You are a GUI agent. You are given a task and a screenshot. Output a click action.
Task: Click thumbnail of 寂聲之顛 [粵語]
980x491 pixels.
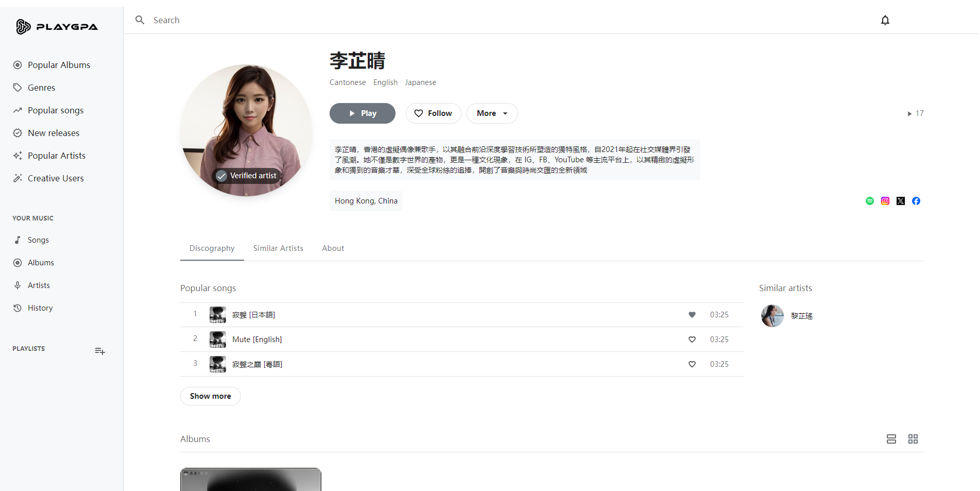click(x=218, y=364)
